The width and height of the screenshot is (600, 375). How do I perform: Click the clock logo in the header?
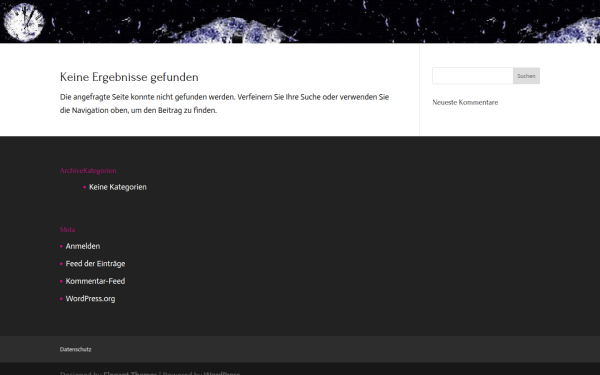24,22
